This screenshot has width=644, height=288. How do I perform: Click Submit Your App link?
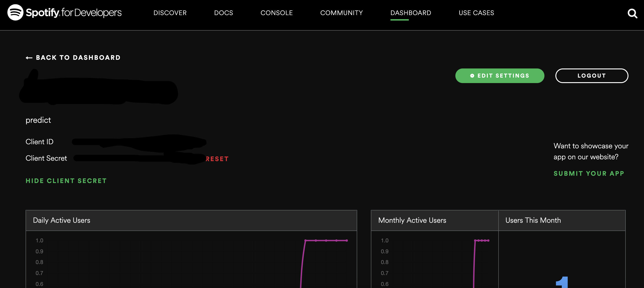[x=589, y=174]
